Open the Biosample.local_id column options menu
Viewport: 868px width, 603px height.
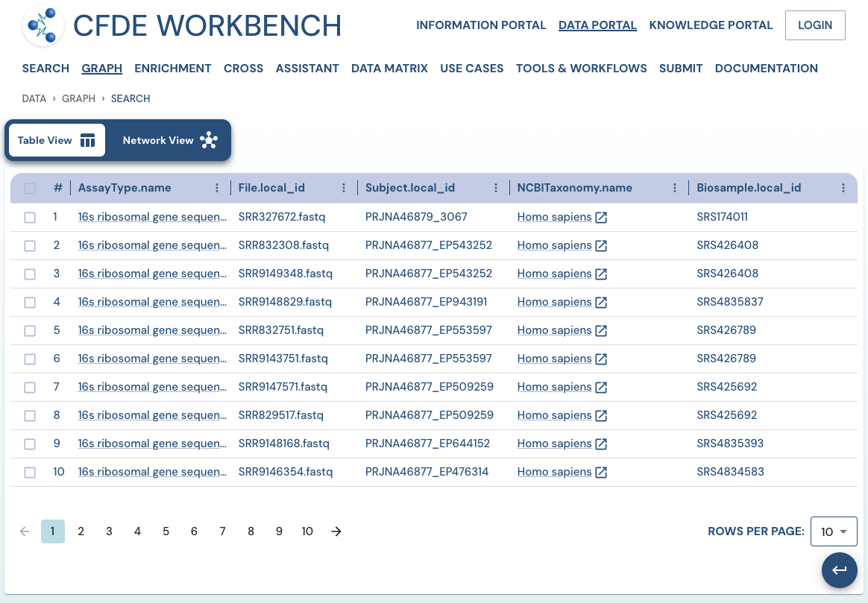click(843, 188)
